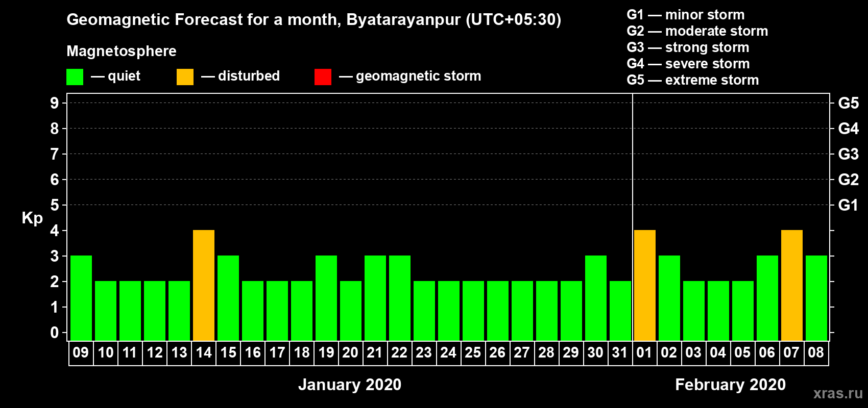
Task: Click 'G3 — strong storm' legend text
Action: [688, 47]
